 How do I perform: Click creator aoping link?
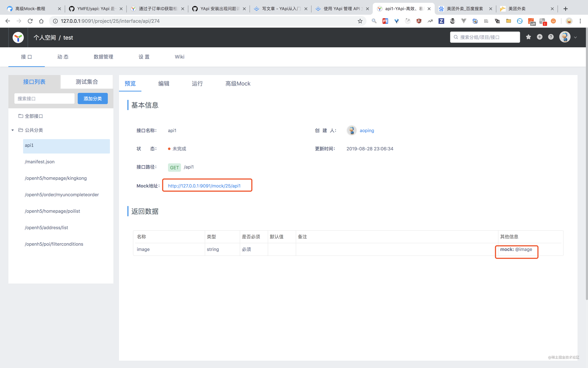point(367,130)
